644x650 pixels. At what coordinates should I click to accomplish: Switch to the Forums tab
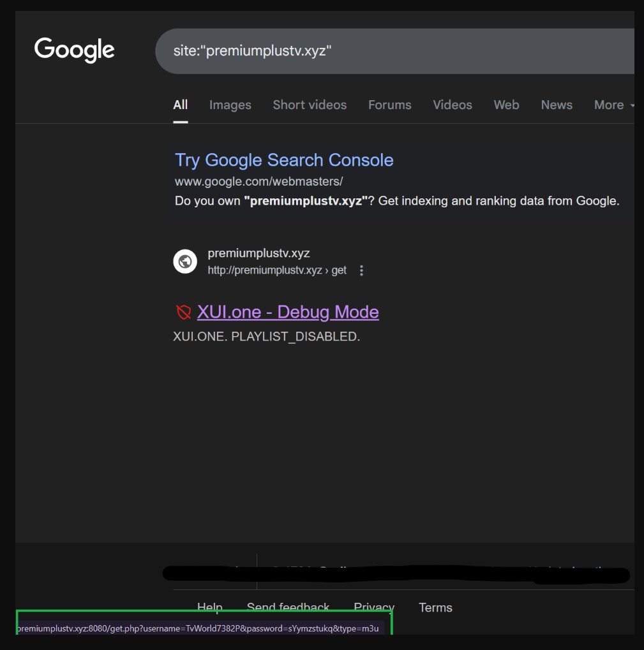coord(390,105)
